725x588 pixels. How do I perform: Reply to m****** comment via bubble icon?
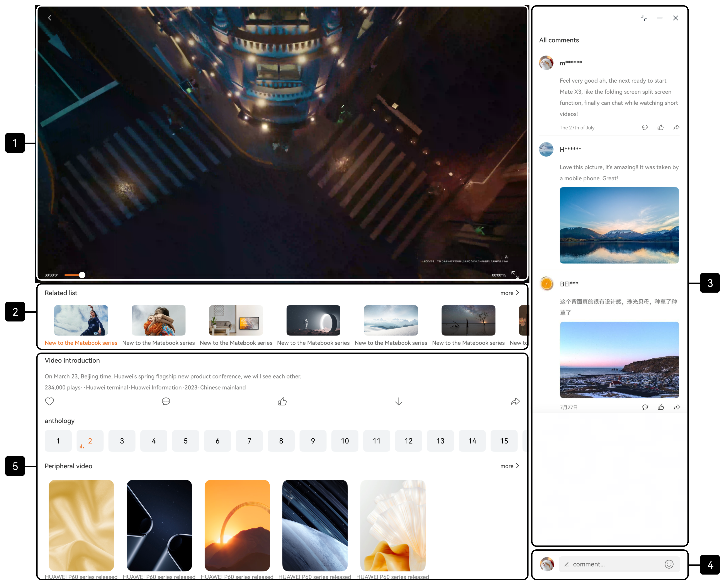coord(645,127)
